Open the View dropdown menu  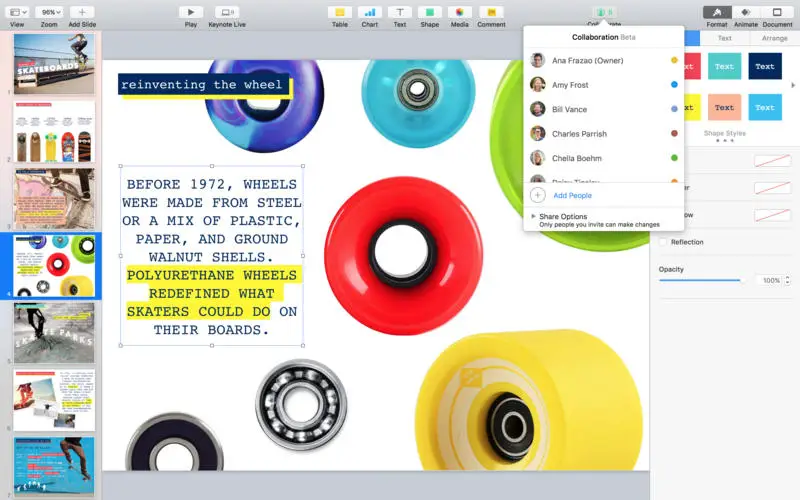click(x=19, y=12)
